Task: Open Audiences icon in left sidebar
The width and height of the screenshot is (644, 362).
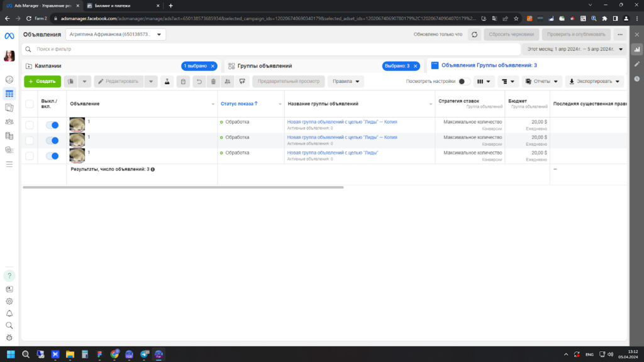Action: (x=9, y=121)
